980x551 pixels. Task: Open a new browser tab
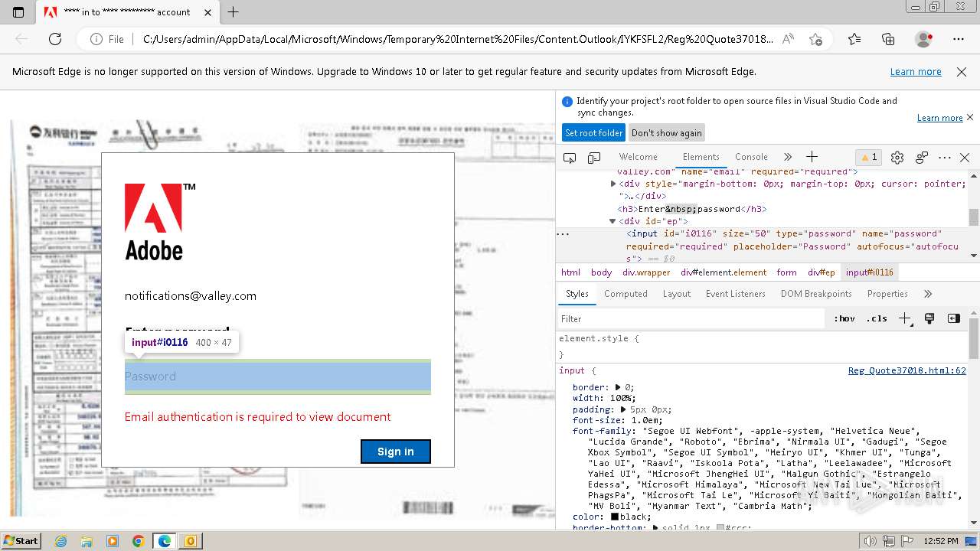point(234,12)
